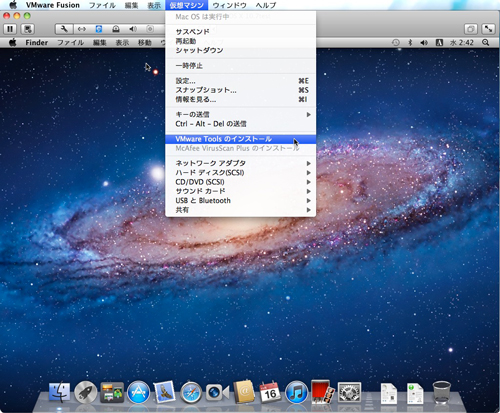
Task: Open the document with green badge in Dock
Action: [x=415, y=393]
